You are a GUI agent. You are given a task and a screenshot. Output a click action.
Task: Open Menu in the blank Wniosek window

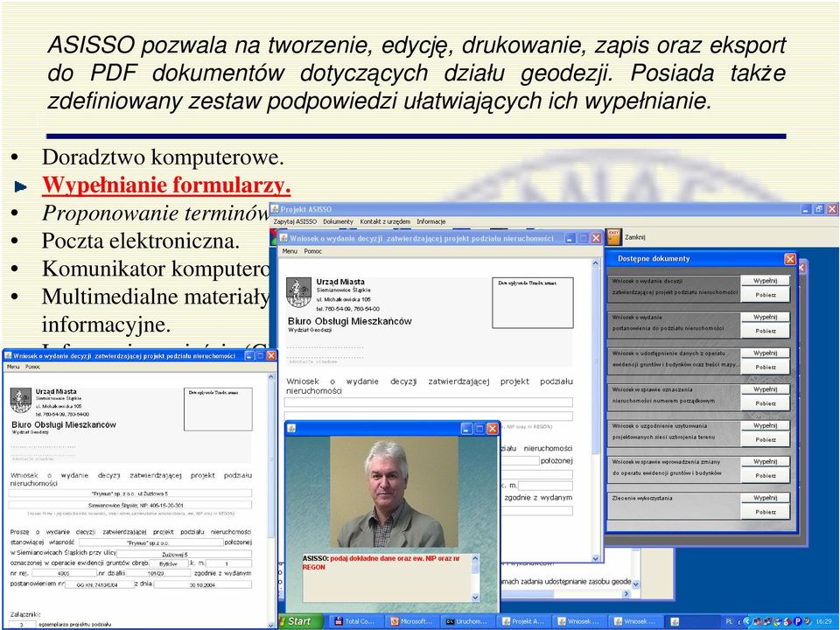(290, 251)
